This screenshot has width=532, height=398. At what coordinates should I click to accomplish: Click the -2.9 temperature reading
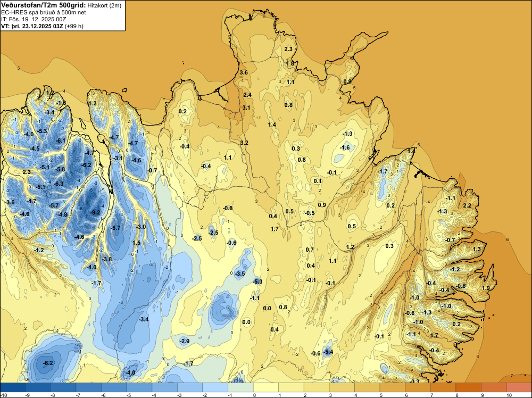click(x=185, y=341)
